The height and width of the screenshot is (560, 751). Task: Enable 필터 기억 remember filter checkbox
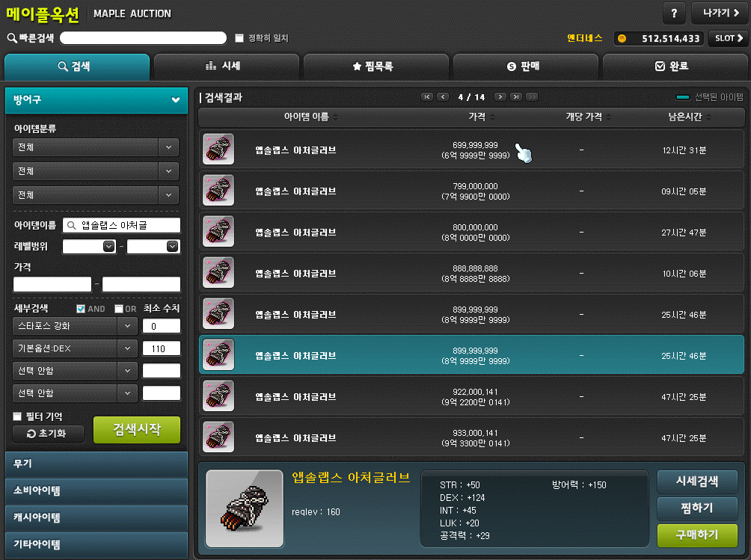[x=17, y=416]
